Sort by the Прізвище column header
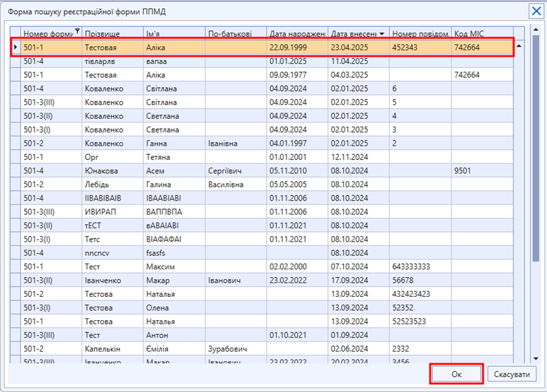547x392 pixels. coord(112,34)
